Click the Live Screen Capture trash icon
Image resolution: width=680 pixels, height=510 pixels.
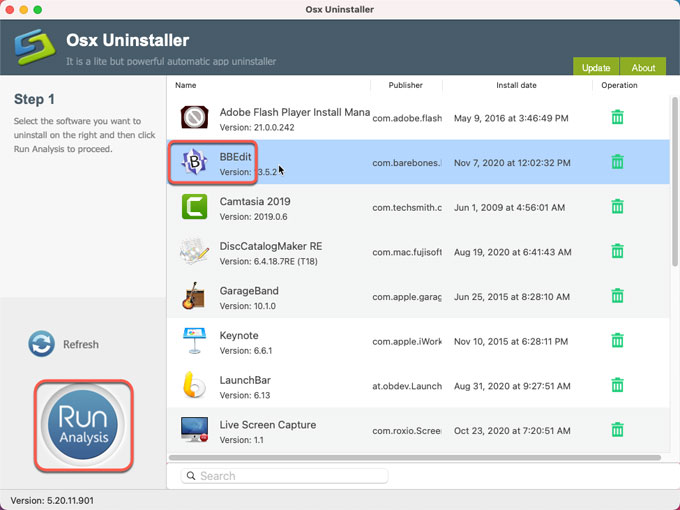click(617, 430)
